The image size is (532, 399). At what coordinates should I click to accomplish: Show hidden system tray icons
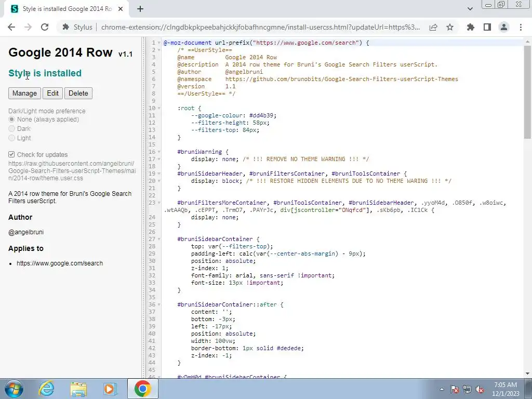click(x=442, y=389)
